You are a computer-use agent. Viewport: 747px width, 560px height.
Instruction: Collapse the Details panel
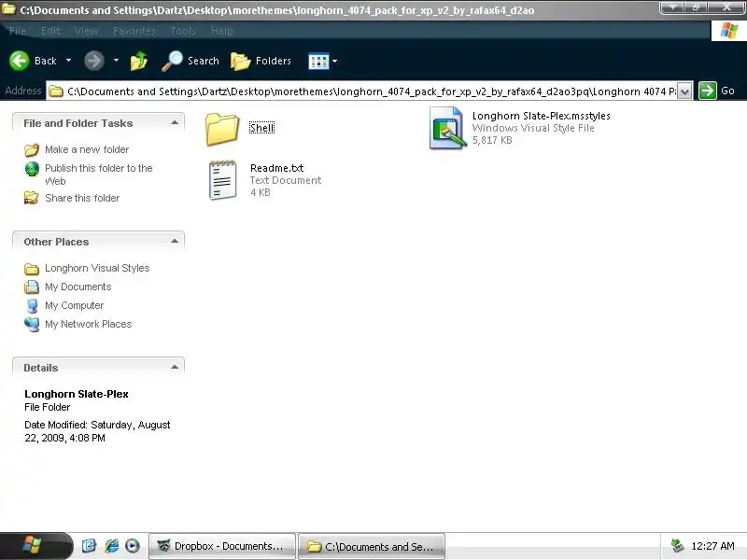click(x=175, y=367)
